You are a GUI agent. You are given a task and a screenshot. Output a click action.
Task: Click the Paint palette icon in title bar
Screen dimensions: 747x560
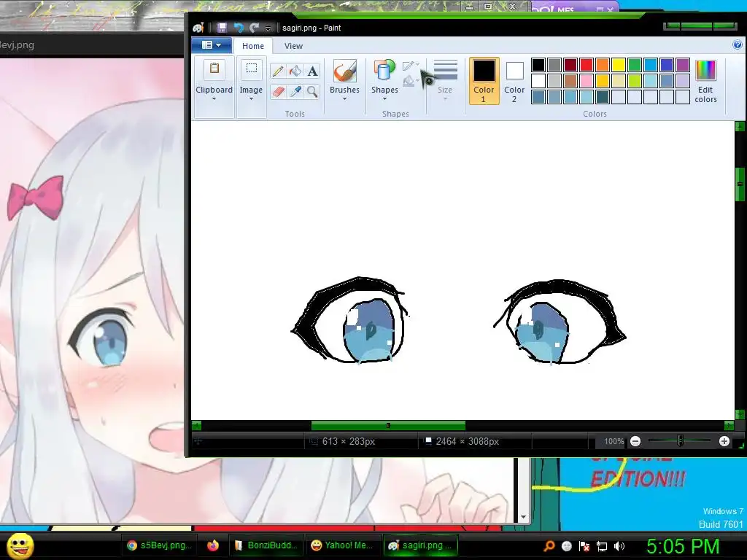(x=198, y=28)
